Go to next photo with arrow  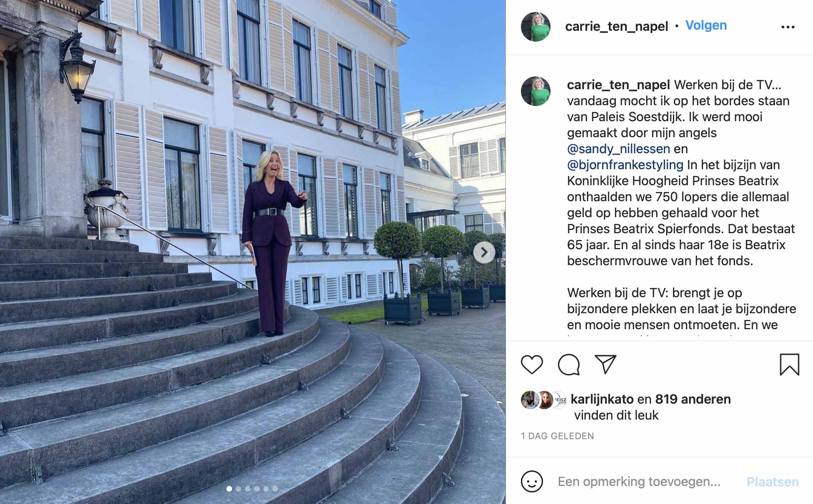484,252
